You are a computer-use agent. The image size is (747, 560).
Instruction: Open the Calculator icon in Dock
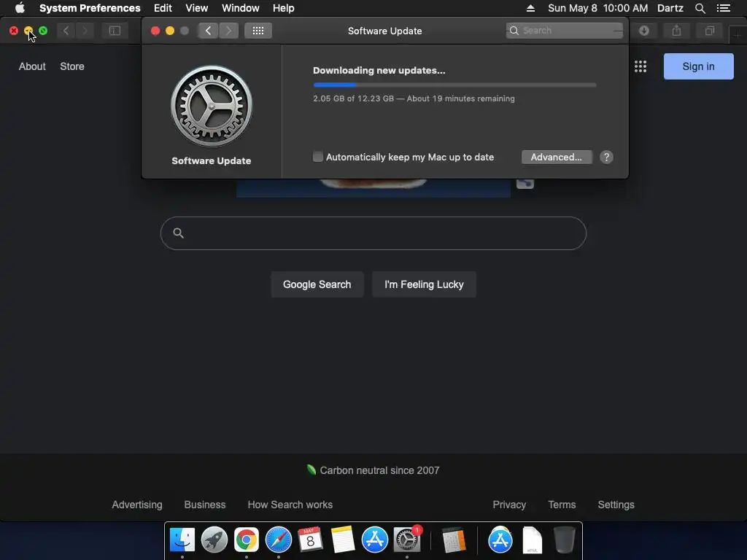[454, 540]
